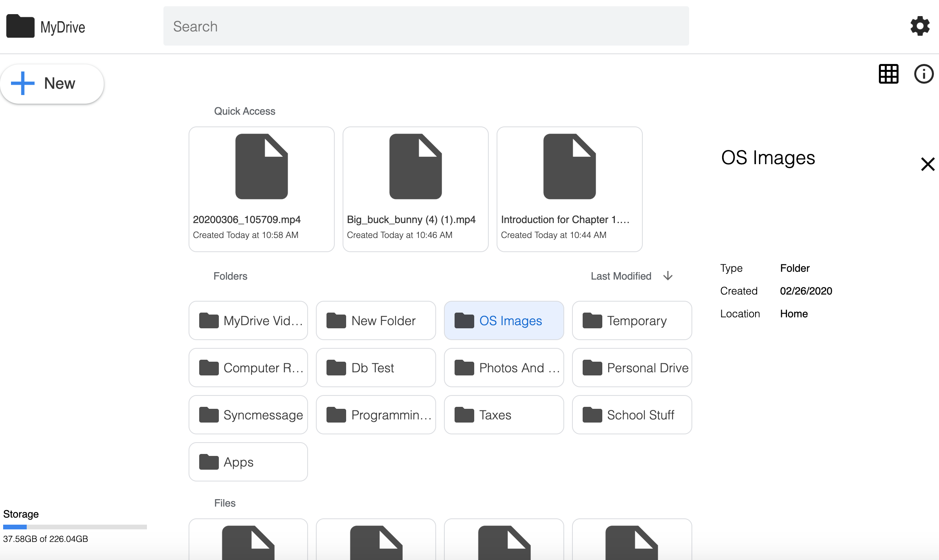Open the grid view layout icon
This screenshot has width=939, height=560.
tap(888, 74)
